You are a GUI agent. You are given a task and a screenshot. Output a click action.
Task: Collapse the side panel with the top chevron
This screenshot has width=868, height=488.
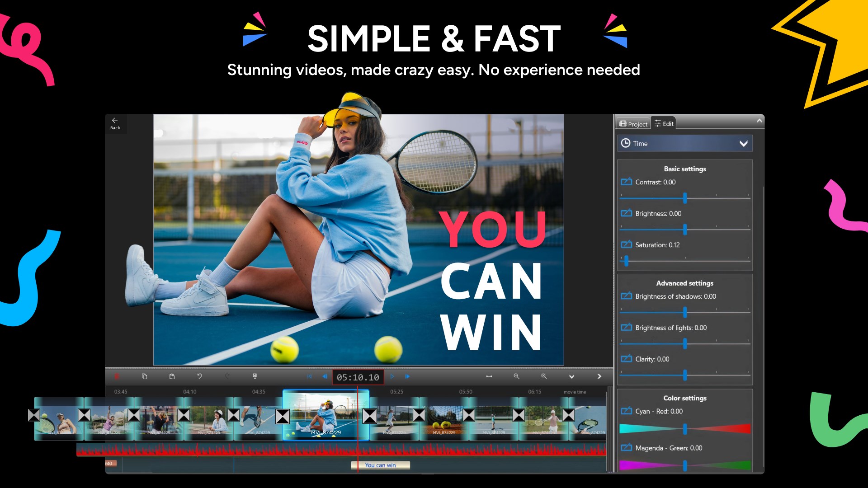click(x=759, y=121)
